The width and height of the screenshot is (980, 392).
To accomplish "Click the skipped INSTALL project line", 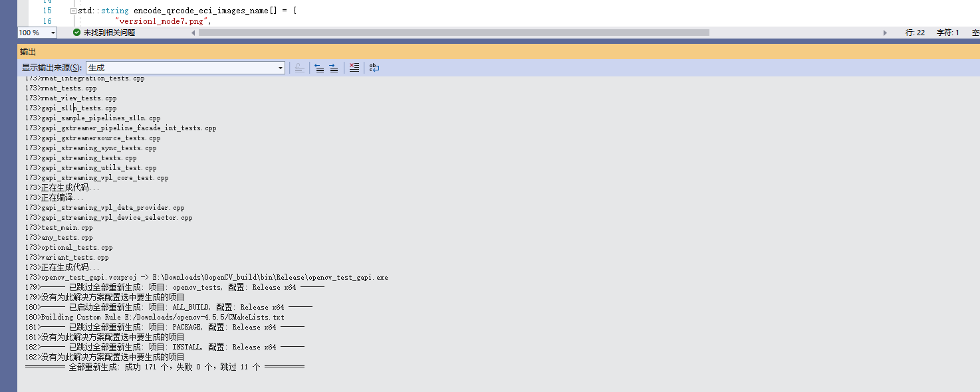I will point(165,347).
